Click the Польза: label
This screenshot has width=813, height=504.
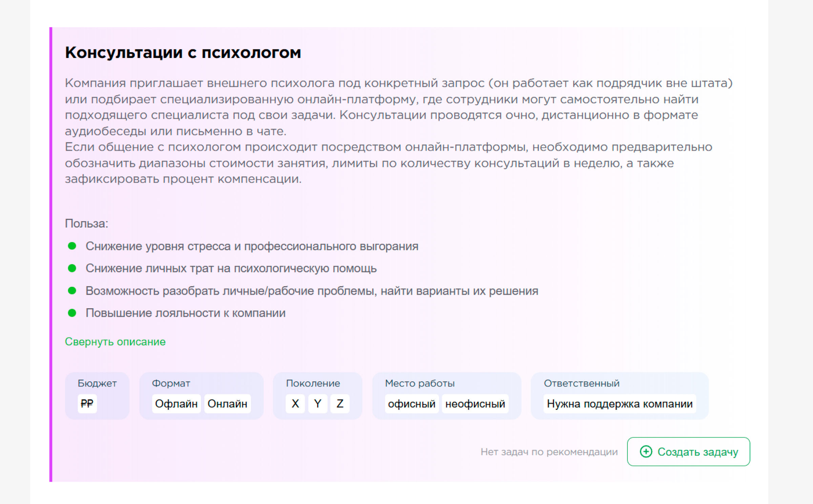[x=87, y=224]
